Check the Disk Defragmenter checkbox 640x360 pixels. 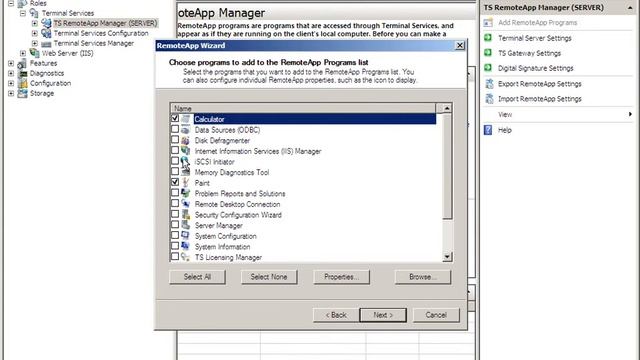click(x=175, y=140)
